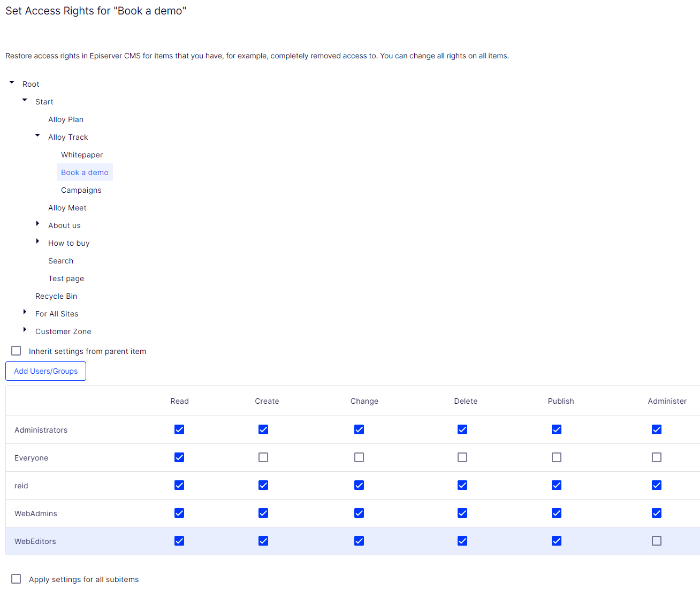The image size is (700, 589).
Task: Select the Recycle Bin node
Action: tap(56, 296)
